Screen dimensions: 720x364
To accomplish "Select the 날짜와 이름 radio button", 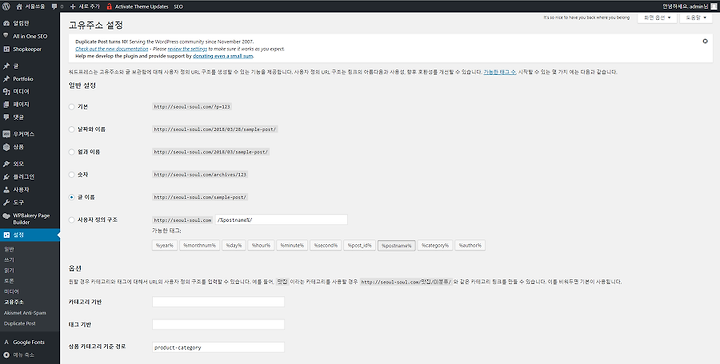I will coord(72,129).
